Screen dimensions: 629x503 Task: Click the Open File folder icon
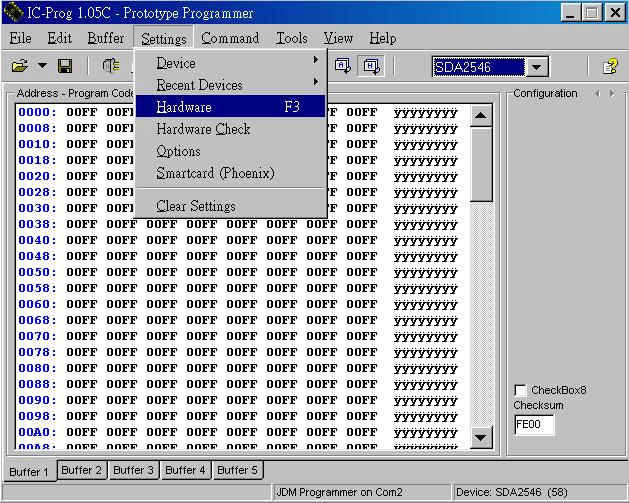[x=19, y=66]
